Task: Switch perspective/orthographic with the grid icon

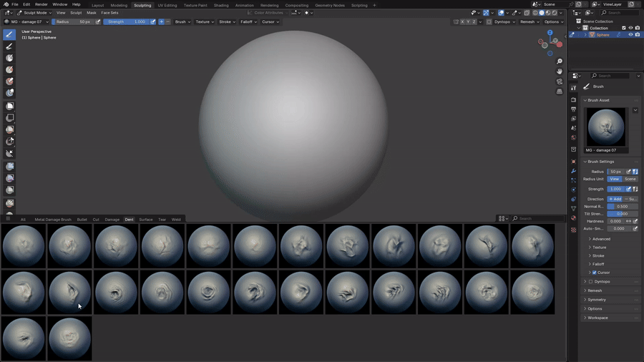Action: 560,91
